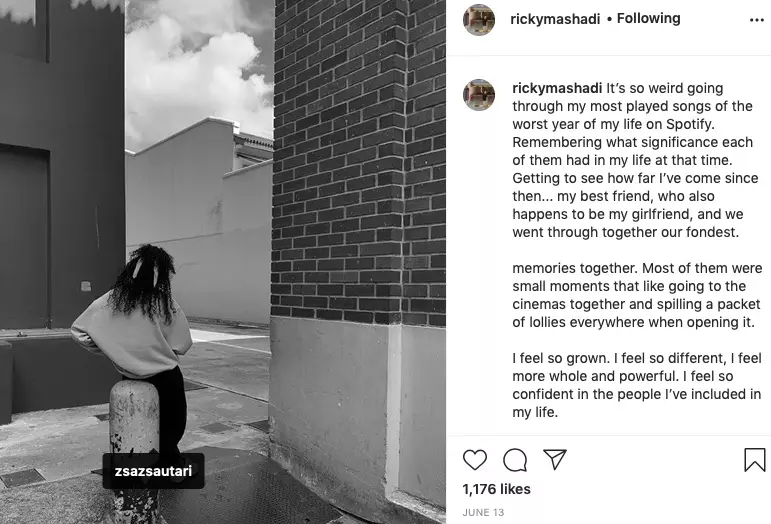Click the paragraph starting I feel so grown
The image size is (771, 524).
point(636,385)
